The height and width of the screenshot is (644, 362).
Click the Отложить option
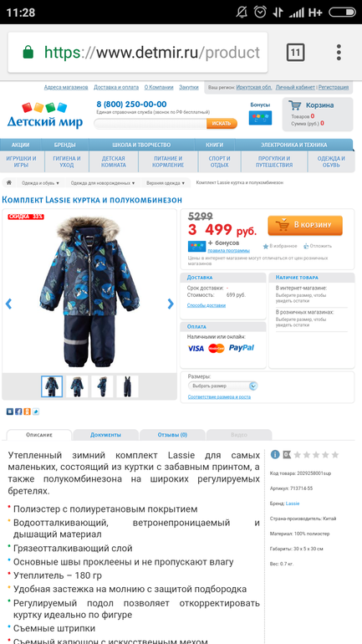pos(317,247)
